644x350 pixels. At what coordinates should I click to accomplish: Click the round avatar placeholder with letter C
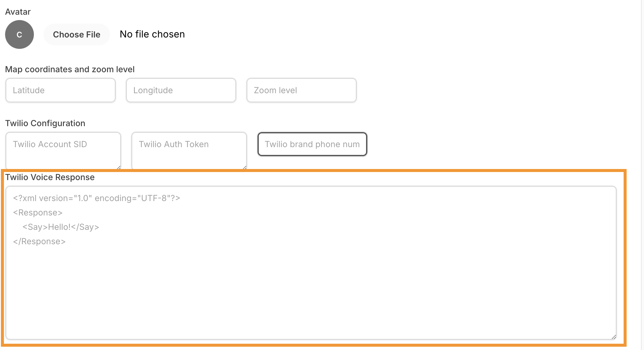point(19,34)
